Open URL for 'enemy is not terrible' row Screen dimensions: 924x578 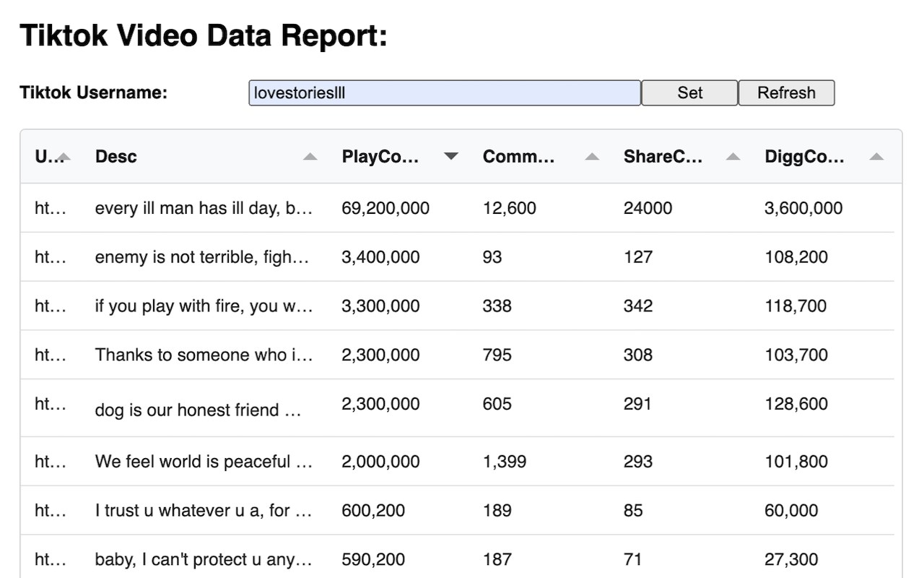point(50,257)
